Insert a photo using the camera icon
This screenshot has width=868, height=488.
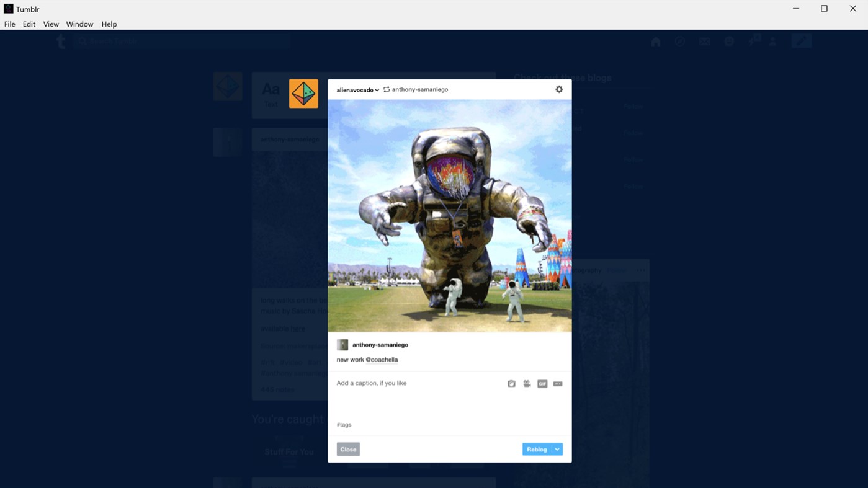511,383
